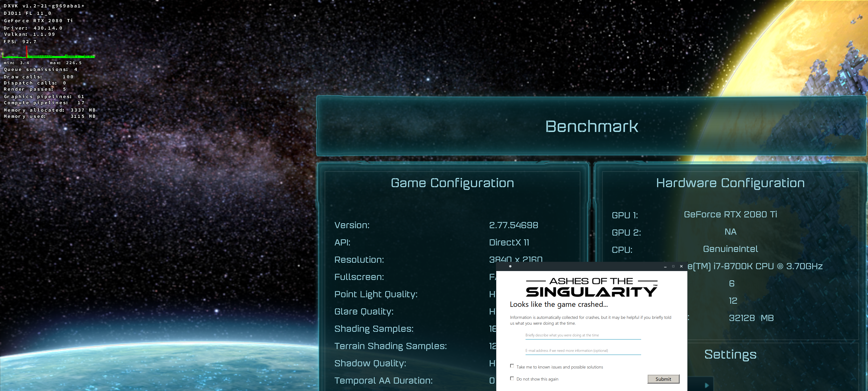
Task: Click the 'Driver: 430.14.0' overlay line
Action: click(33, 28)
